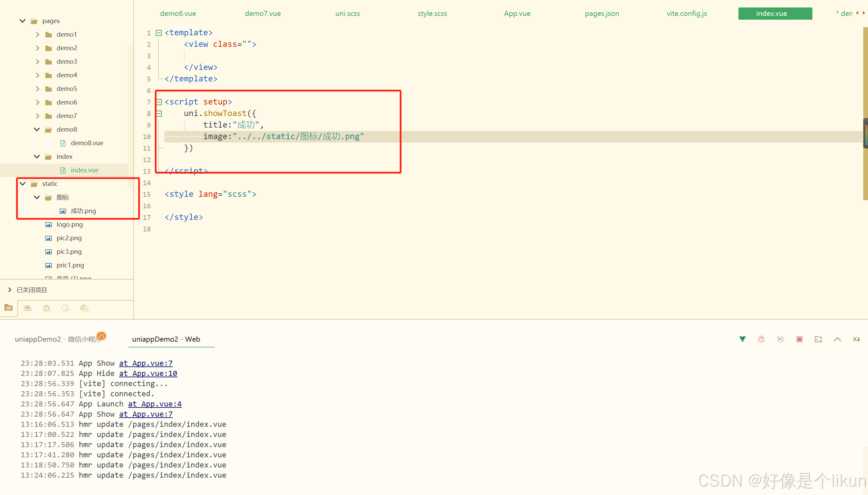
Task: Click the image icon beside logo.png
Action: tap(49, 225)
